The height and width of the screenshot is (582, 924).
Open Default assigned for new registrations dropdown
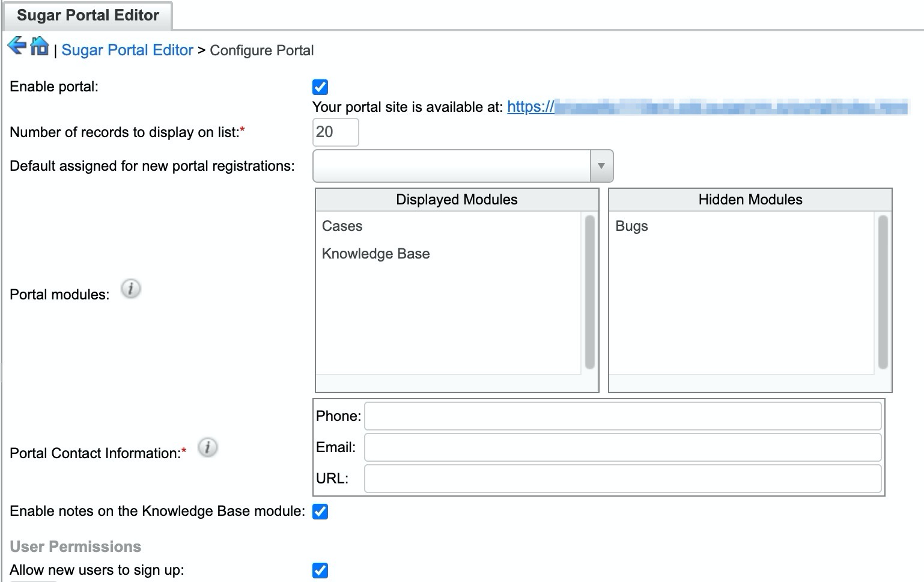point(452,166)
